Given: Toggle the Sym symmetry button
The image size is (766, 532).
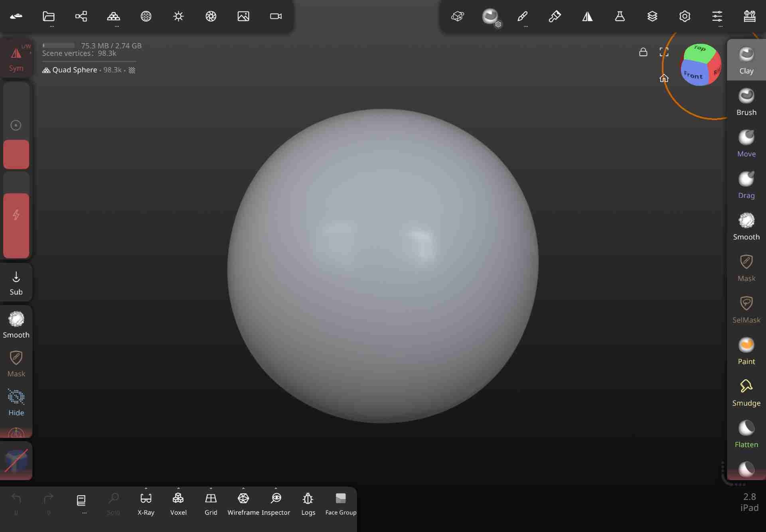Looking at the screenshot, I should tap(16, 58).
